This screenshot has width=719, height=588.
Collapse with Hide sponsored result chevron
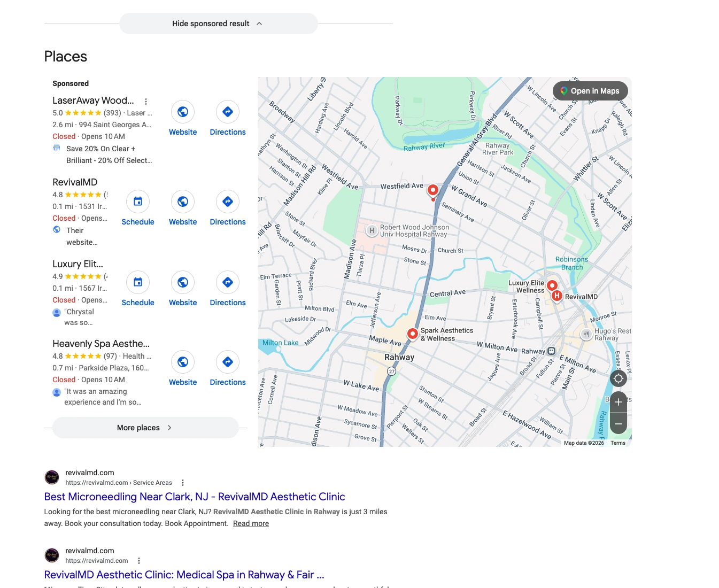point(259,24)
